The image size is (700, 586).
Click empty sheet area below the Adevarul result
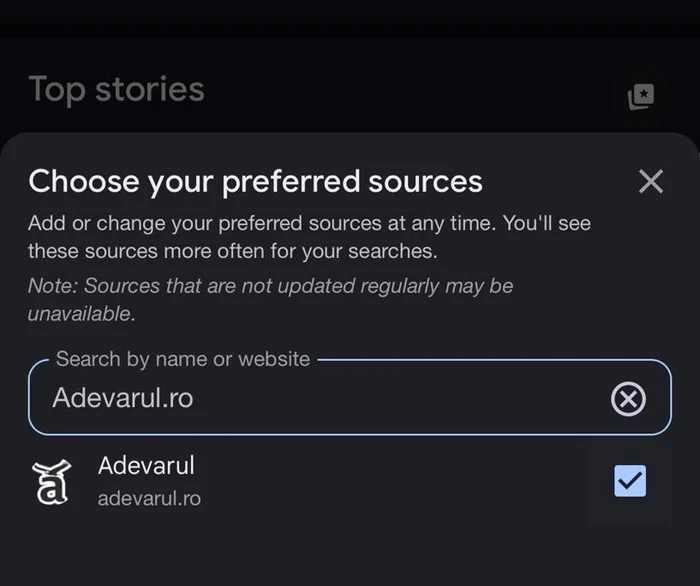(x=350, y=551)
